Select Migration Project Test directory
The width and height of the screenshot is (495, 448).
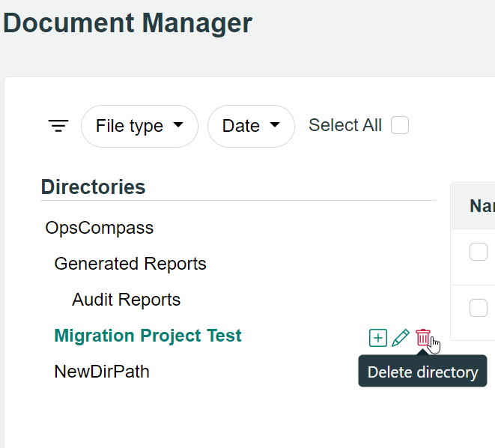pos(148,336)
